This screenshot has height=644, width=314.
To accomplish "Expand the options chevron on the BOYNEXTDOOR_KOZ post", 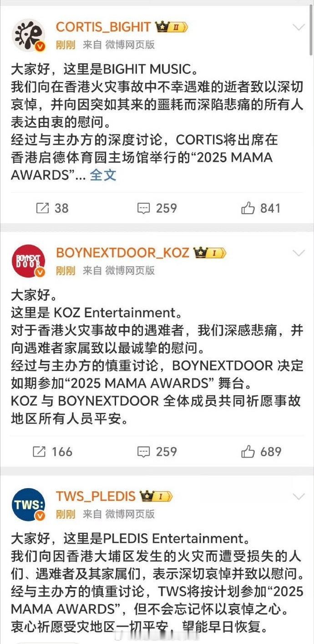I will click(x=299, y=253).
